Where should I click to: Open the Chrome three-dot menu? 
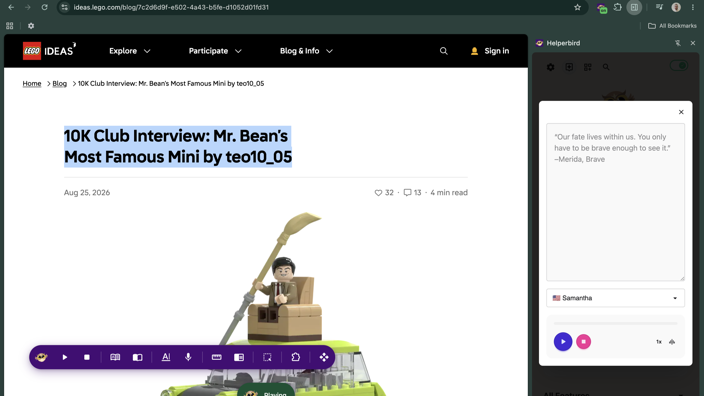[x=693, y=7]
